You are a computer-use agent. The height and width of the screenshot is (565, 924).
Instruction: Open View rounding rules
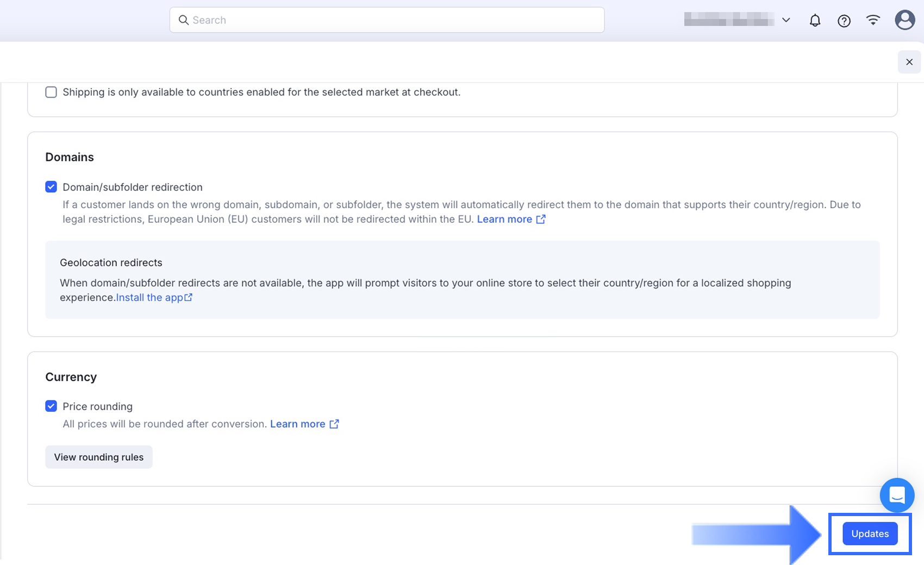[99, 457]
